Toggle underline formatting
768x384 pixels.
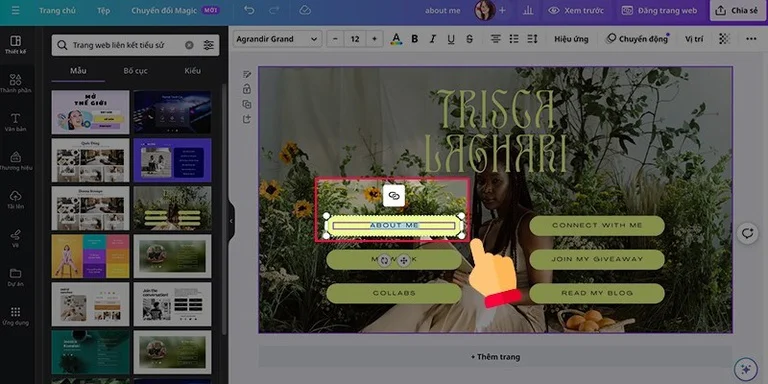451,39
